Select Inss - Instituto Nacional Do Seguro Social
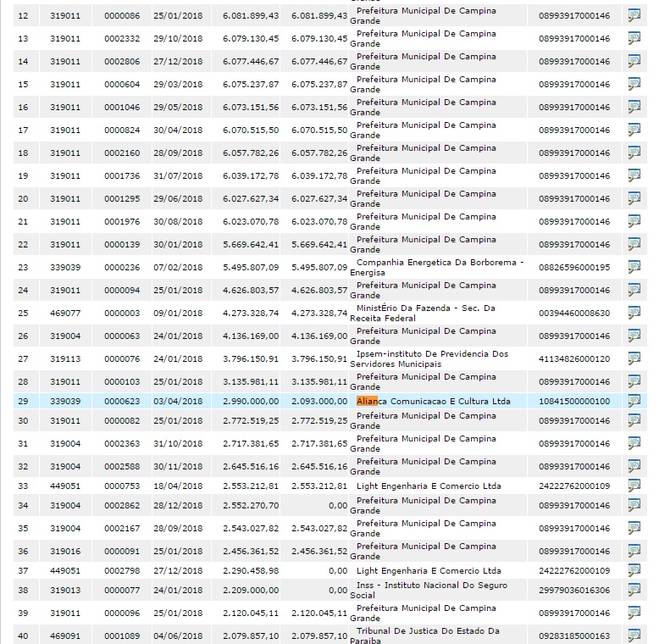Viewport: 659px width, 644px height. [429, 591]
